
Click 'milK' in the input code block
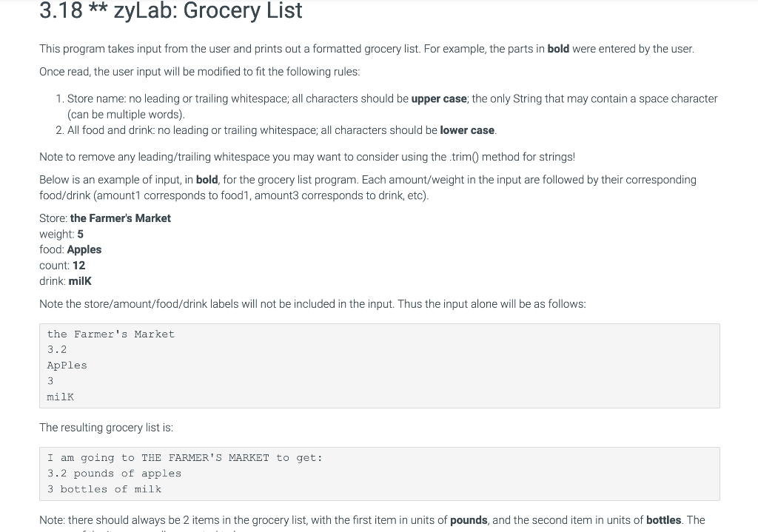tap(61, 397)
